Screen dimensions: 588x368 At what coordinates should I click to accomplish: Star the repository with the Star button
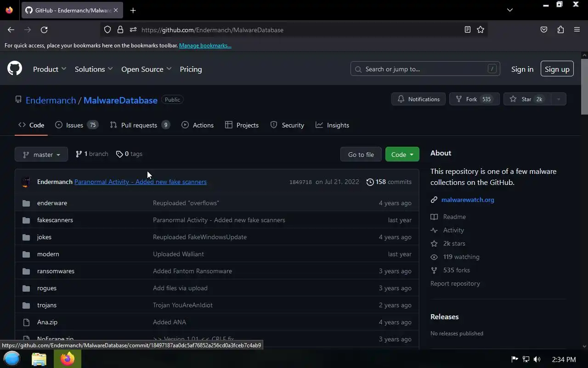click(x=527, y=99)
